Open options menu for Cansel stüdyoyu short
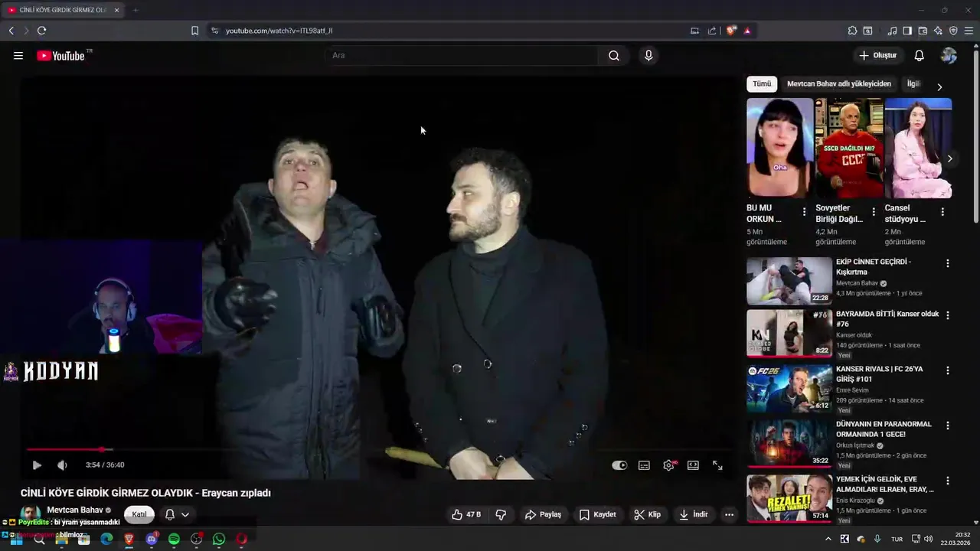980x551 pixels. 942,212
